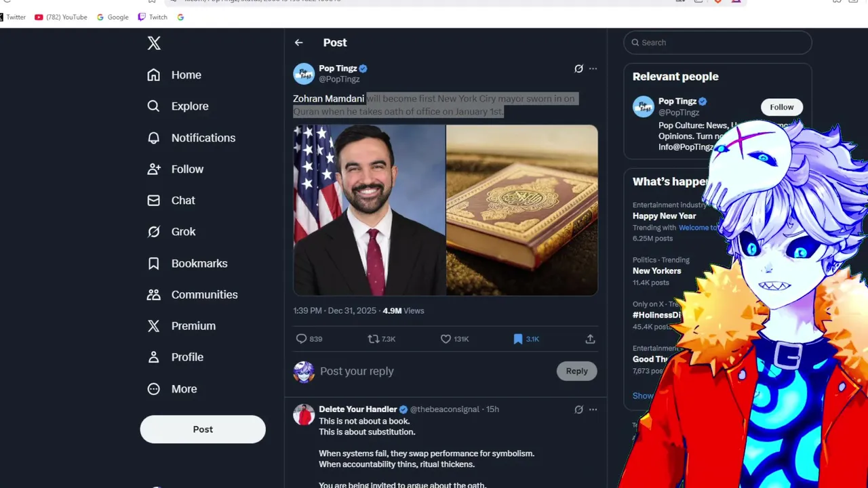Open the Delete Your Handler avatar
The image size is (868, 488).
304,414
